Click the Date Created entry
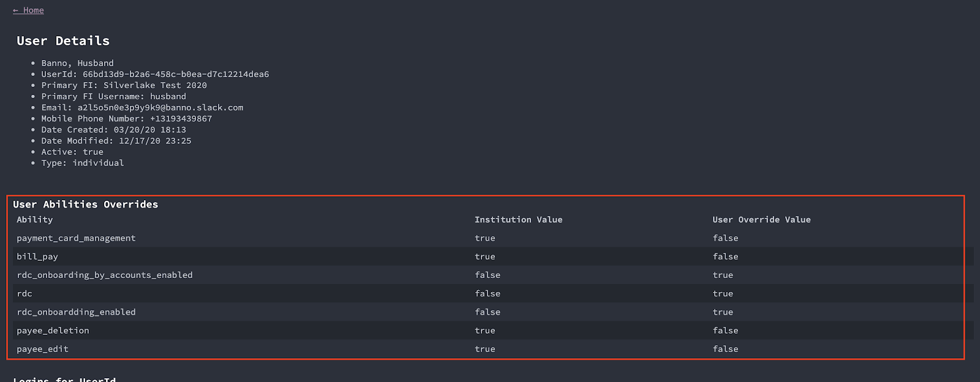Screen dimensions: 980x382 [113, 130]
